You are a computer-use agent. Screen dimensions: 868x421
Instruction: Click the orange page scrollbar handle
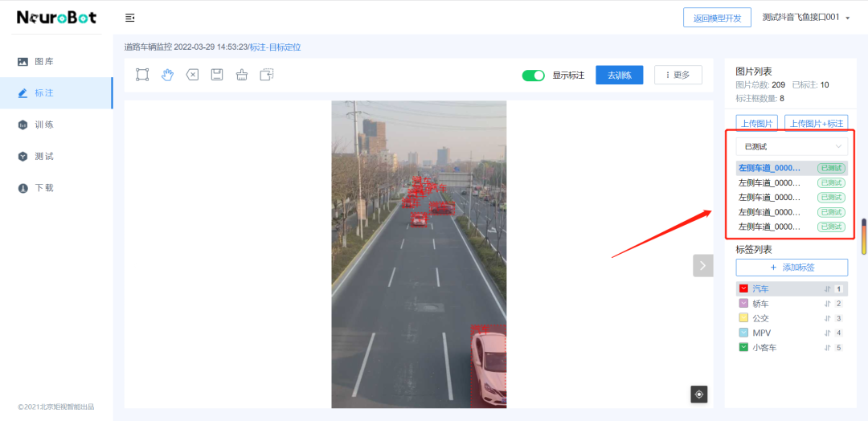tap(863, 236)
